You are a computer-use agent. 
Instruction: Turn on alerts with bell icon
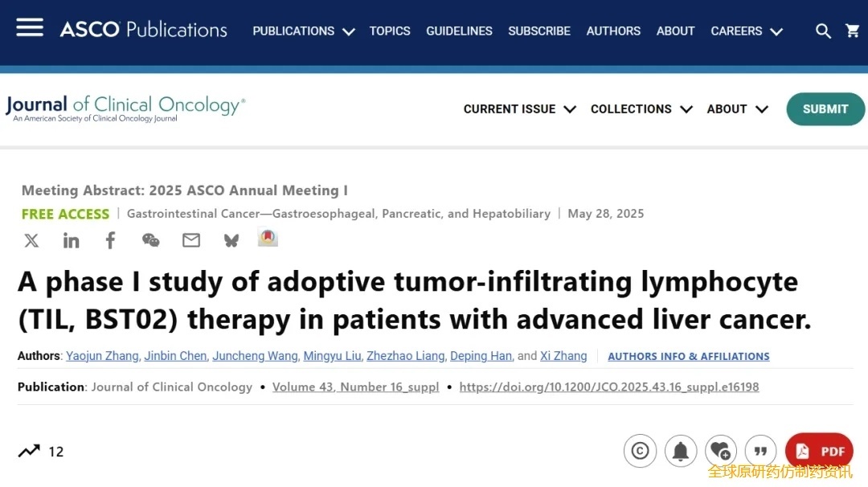tap(680, 451)
